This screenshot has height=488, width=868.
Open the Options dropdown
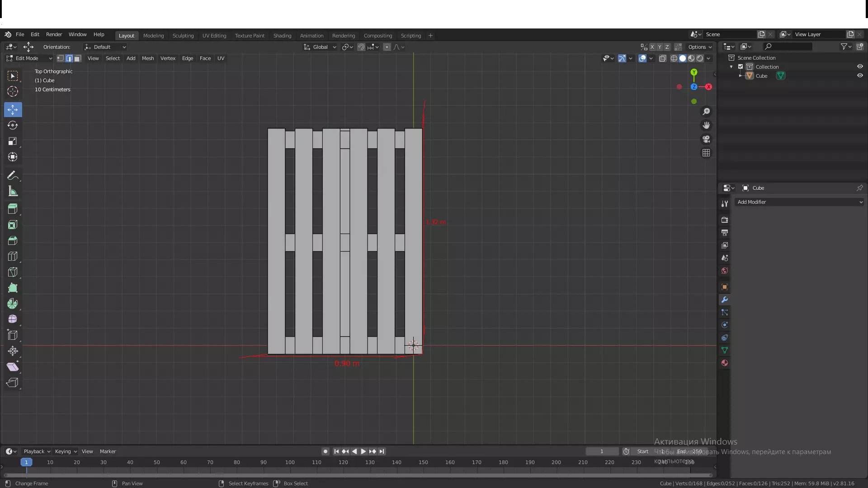[x=700, y=47]
